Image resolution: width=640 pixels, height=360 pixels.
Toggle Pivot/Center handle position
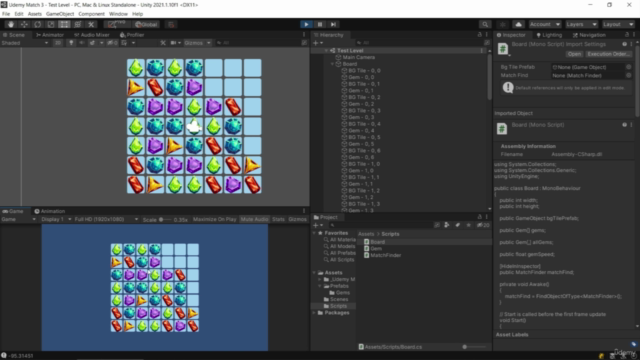(117, 24)
